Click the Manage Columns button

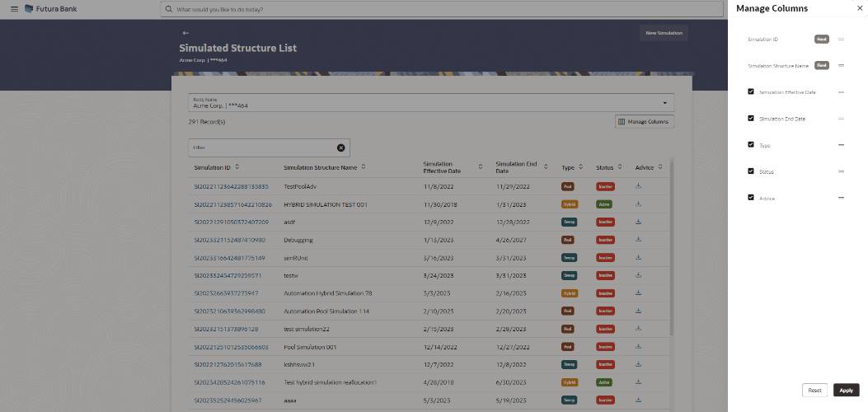click(645, 122)
